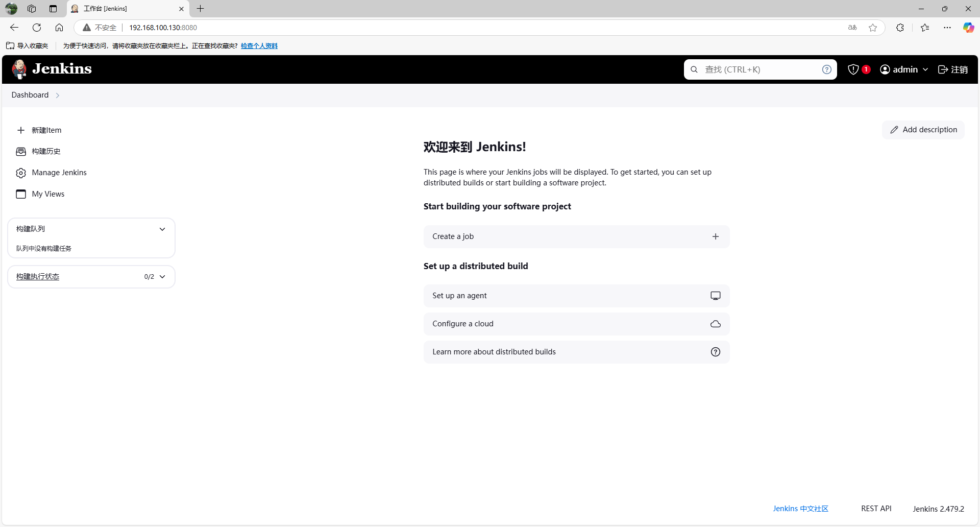Click Create a job

576,236
